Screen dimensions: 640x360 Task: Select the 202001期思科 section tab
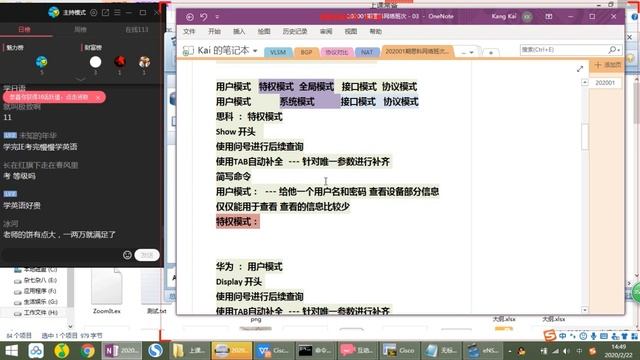click(x=417, y=51)
